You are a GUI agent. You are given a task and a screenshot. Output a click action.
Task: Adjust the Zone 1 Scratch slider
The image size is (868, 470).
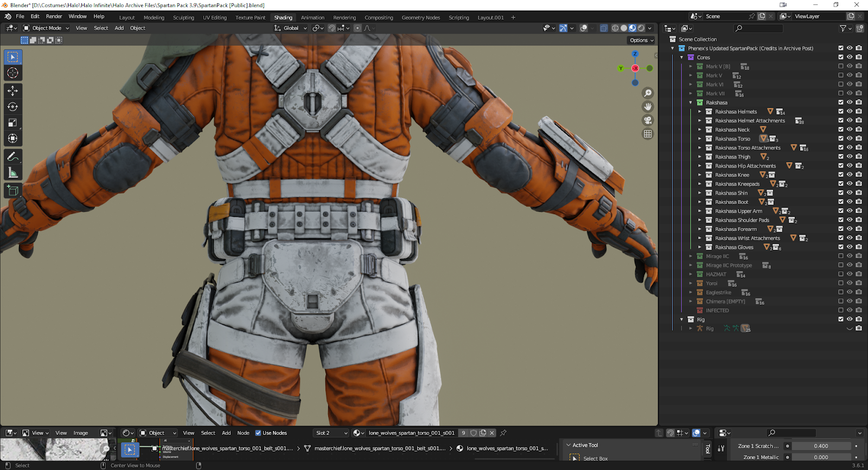821,446
